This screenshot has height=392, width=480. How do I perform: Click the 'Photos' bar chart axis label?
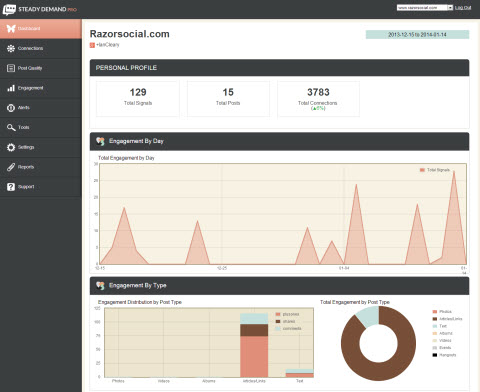pyautogui.click(x=118, y=381)
